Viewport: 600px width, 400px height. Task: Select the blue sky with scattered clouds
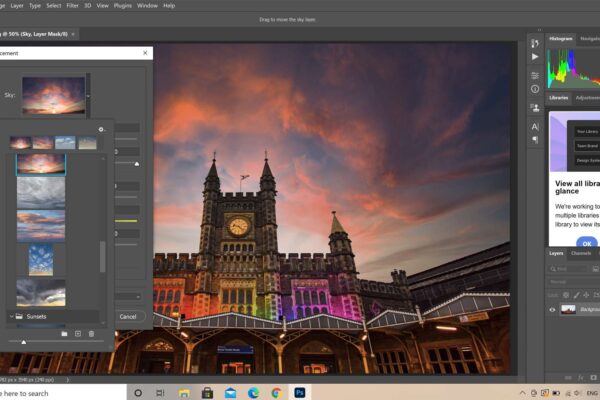click(41, 260)
